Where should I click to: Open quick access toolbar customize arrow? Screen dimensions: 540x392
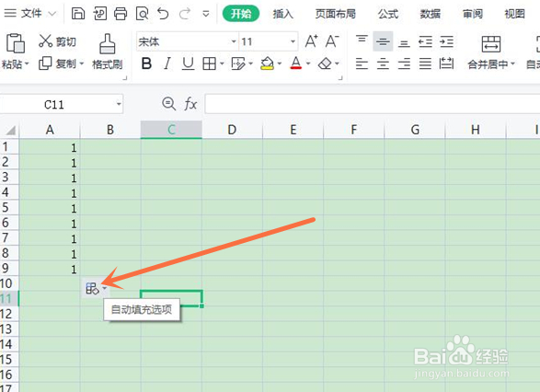pyautogui.click(x=206, y=14)
